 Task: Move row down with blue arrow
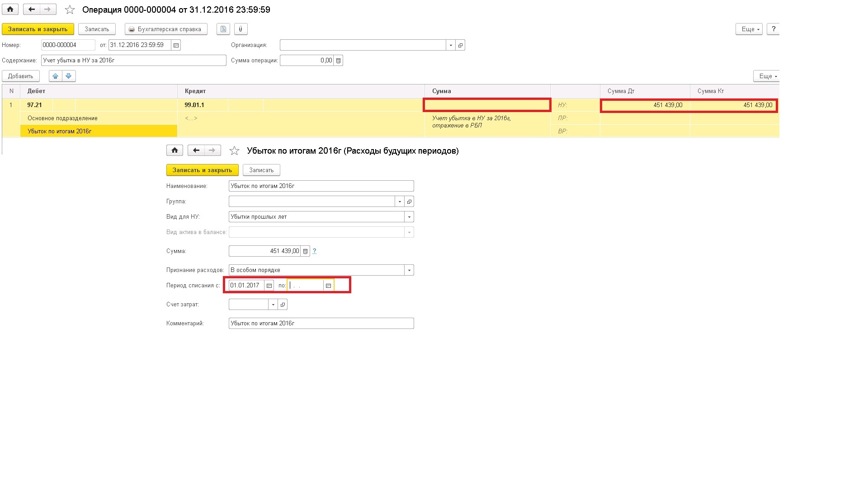[x=69, y=76]
